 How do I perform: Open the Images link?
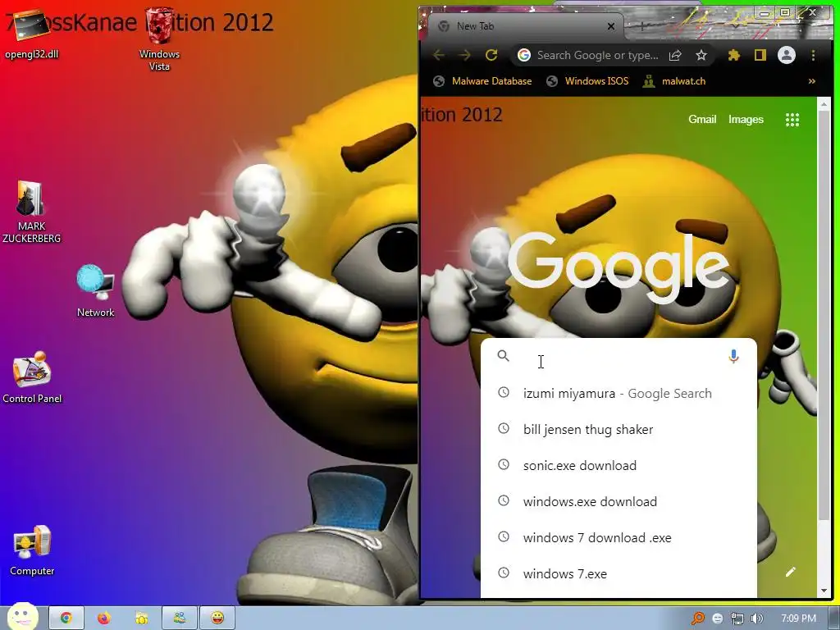pos(746,120)
